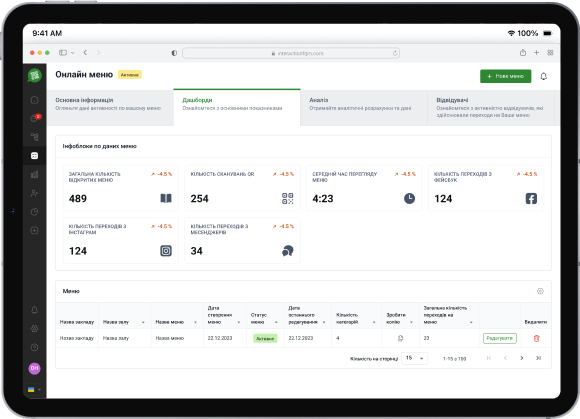Viewport: 580px width, 419px height.
Task: Click the browser address bar
Action: pos(291,53)
